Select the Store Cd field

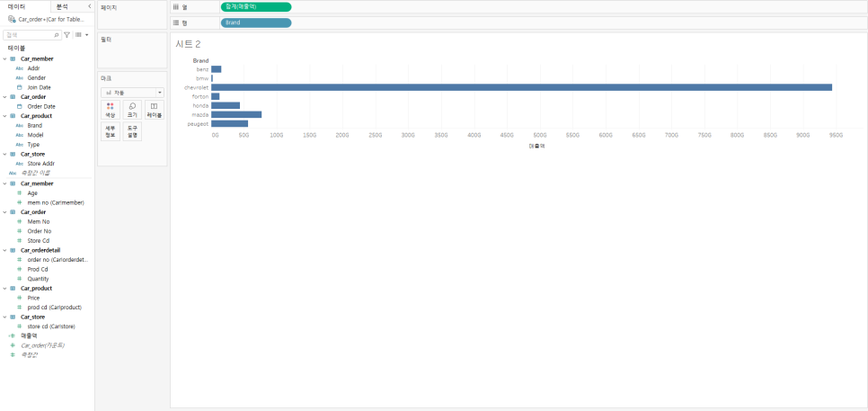click(x=39, y=241)
